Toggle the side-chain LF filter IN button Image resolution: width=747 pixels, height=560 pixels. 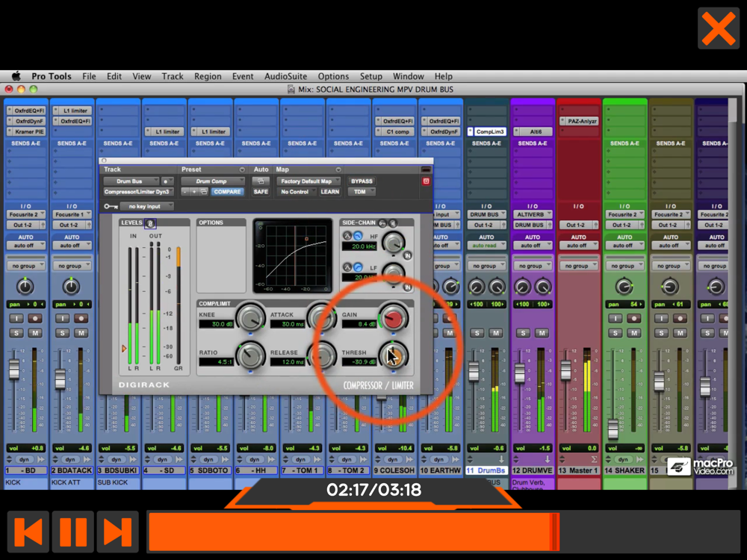[x=407, y=287]
